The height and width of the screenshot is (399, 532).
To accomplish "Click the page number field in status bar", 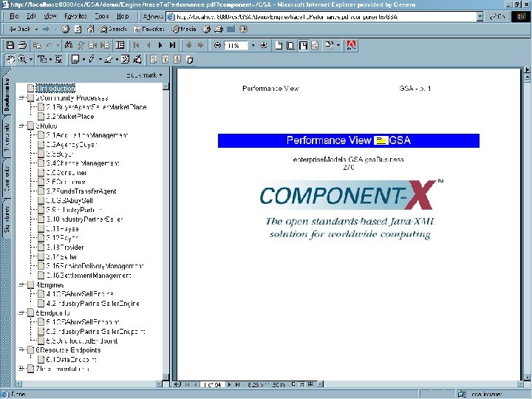I will (x=213, y=384).
